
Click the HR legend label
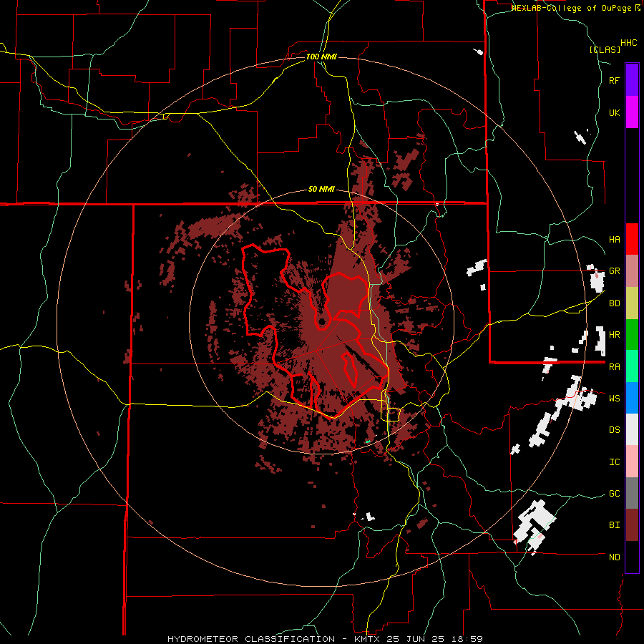[x=615, y=335]
